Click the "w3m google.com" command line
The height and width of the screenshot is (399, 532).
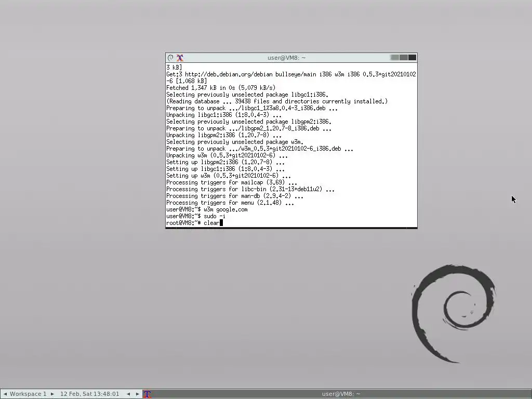click(207, 209)
